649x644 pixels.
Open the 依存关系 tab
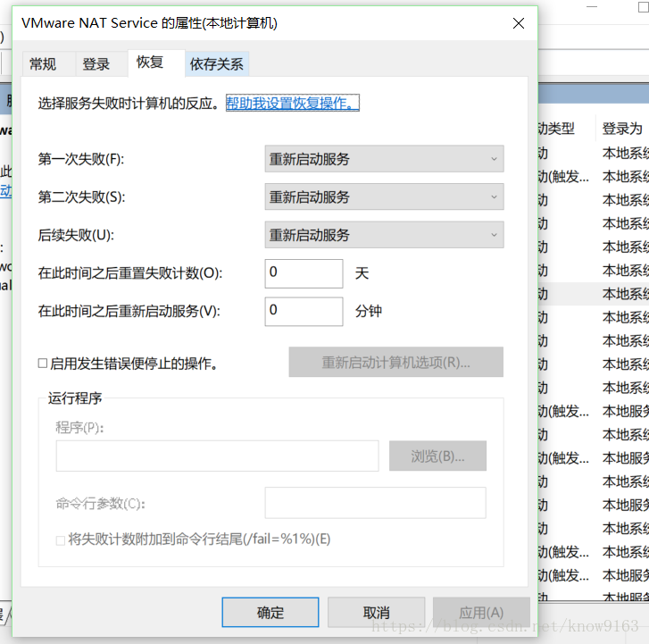point(216,64)
